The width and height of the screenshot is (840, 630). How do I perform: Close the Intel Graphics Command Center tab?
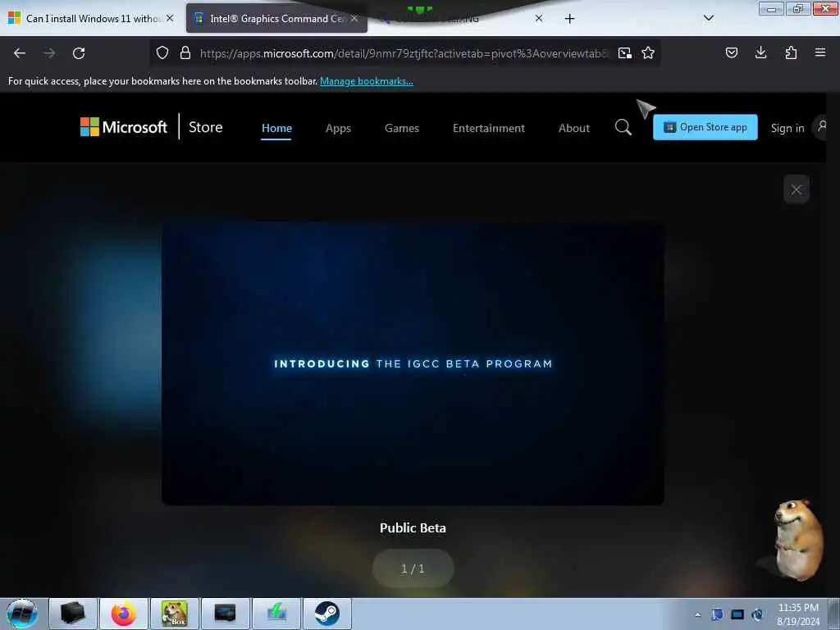354,18
